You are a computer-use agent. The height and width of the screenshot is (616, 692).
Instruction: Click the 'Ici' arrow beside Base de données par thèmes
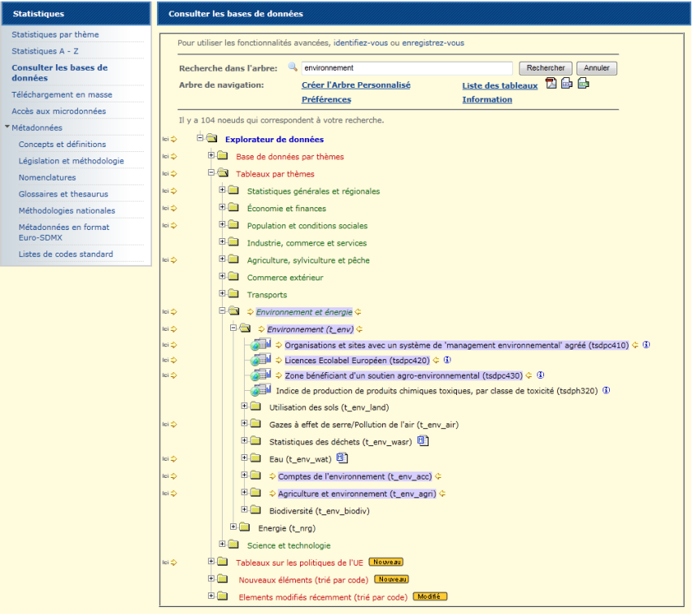[x=169, y=157]
